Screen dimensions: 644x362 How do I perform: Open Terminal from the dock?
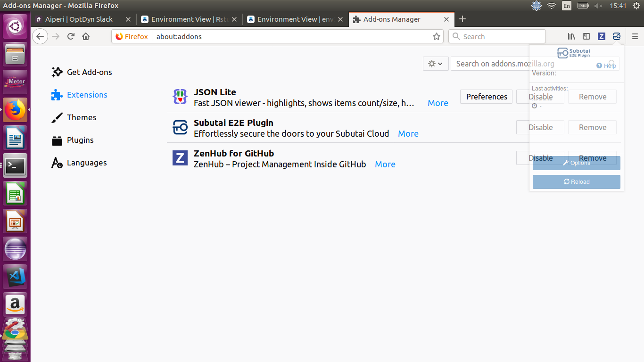pyautogui.click(x=16, y=165)
